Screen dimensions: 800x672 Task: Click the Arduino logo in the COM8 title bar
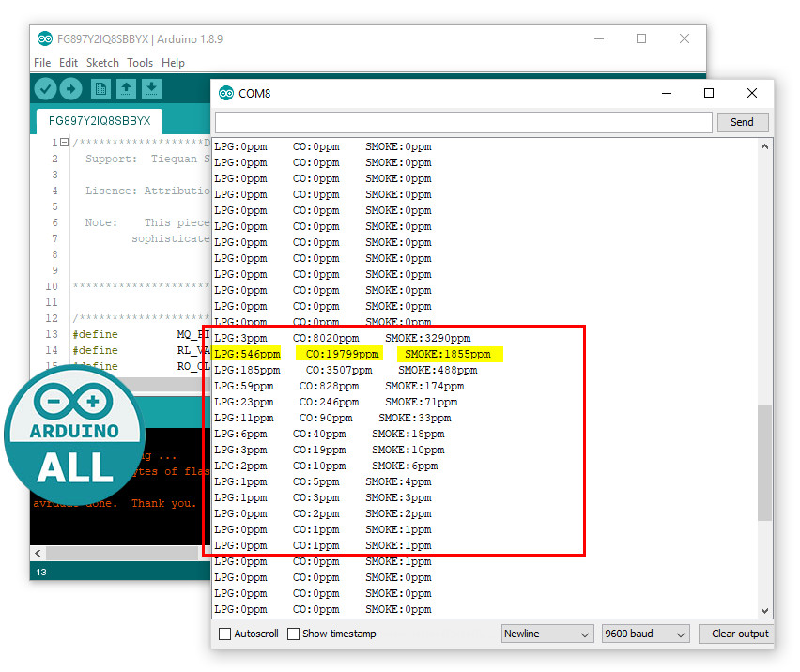226,93
